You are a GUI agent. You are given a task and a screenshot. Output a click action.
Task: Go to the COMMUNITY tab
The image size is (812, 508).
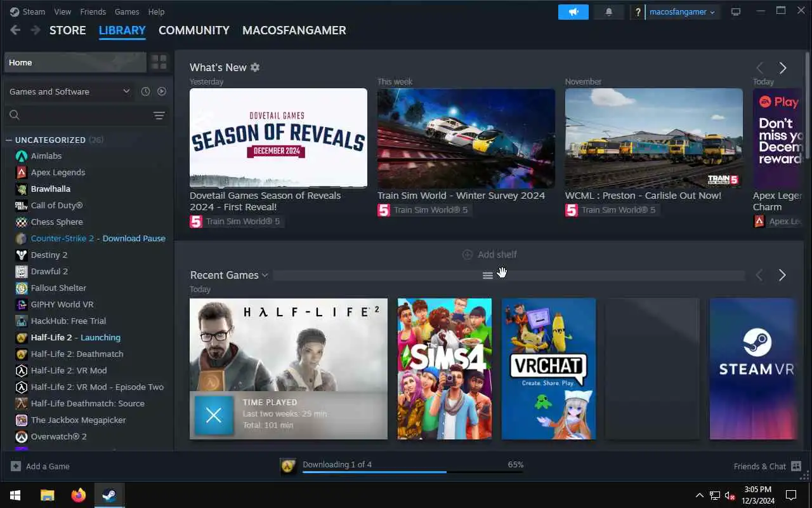point(194,30)
